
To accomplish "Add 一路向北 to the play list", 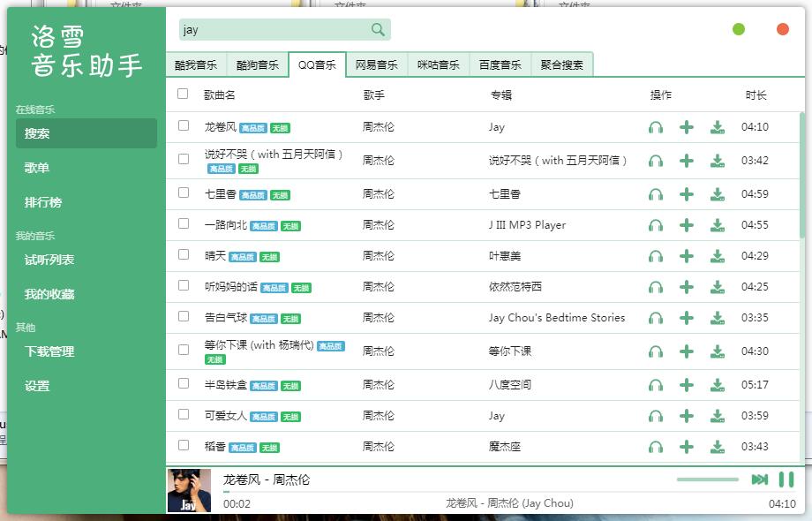I will tap(686, 225).
